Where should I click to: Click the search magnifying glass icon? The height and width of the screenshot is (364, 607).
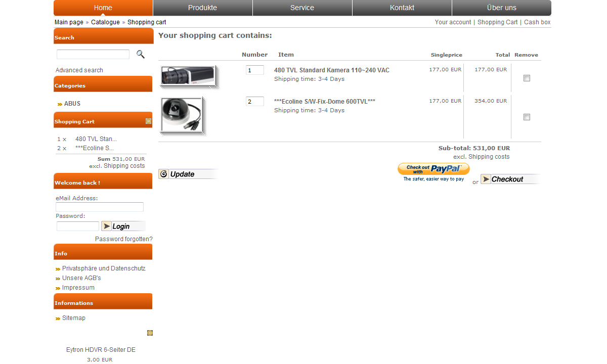coord(141,54)
